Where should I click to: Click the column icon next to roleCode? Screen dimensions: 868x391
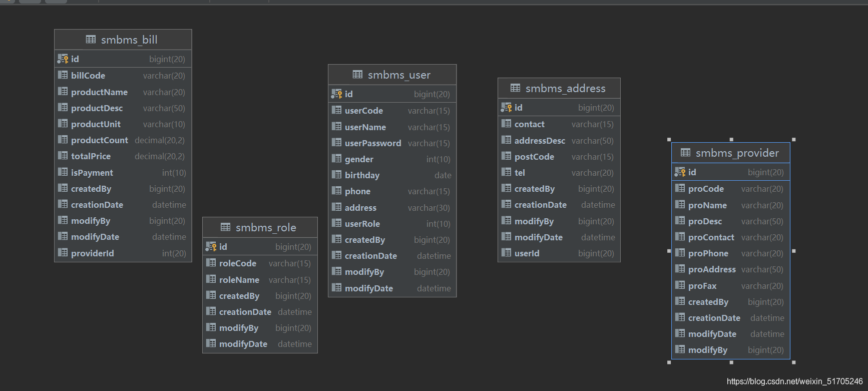[211, 263]
